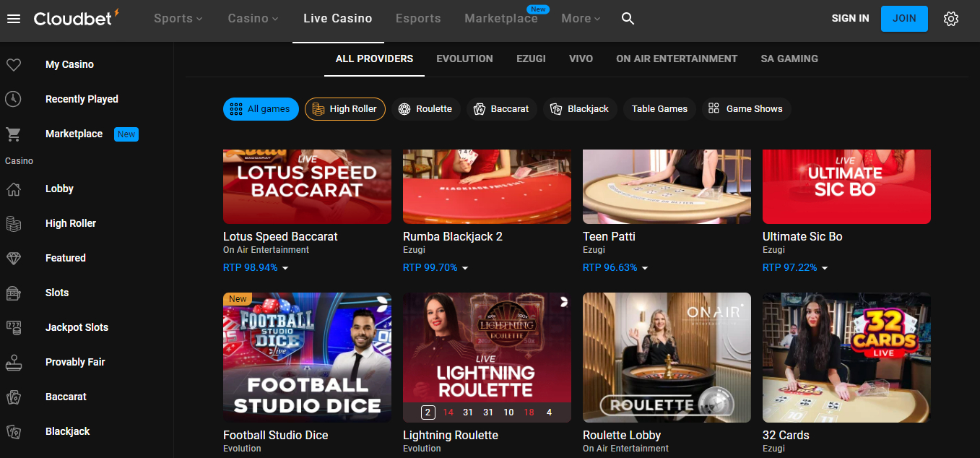This screenshot has height=458, width=980.
Task: Filter by Game Shows
Action: pyautogui.click(x=746, y=109)
